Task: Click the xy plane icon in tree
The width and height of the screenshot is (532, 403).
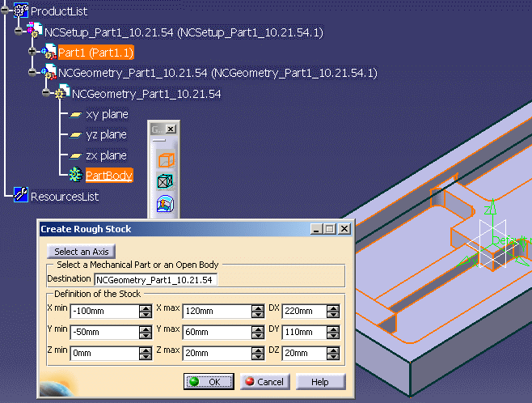Action: (76, 114)
